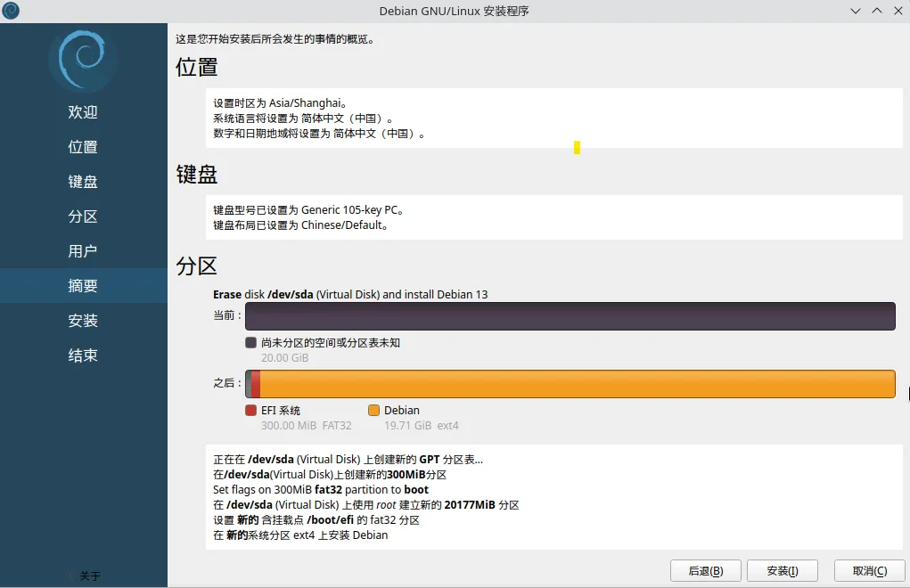Image resolution: width=910 pixels, height=588 pixels.
Task: Click the 20.00 GiB size value
Action: coord(285,358)
